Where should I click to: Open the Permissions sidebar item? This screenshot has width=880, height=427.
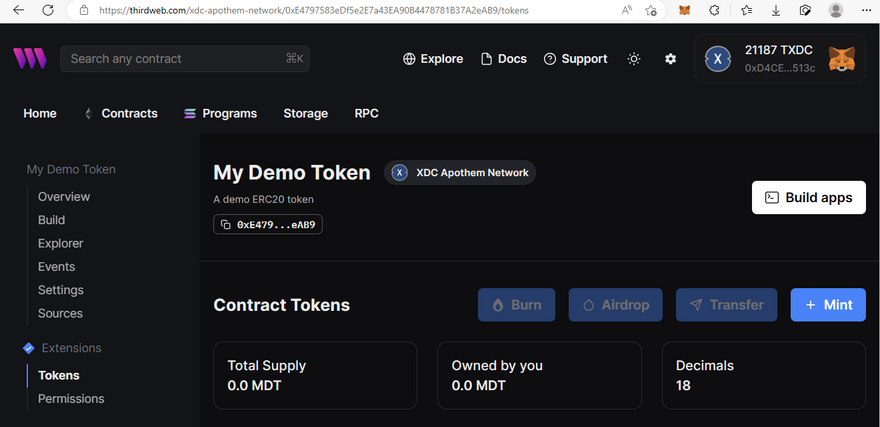coord(71,399)
